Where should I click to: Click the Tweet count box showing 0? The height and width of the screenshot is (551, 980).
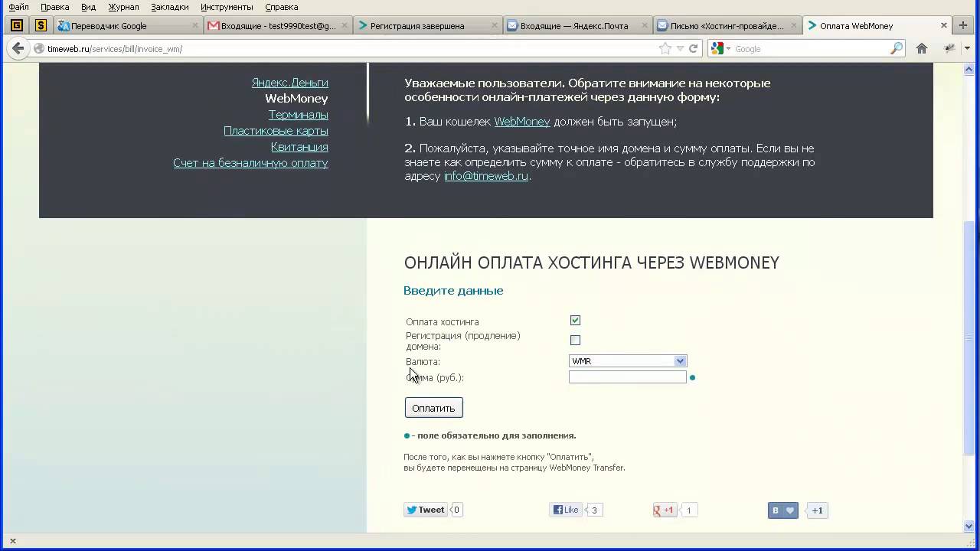tap(456, 510)
